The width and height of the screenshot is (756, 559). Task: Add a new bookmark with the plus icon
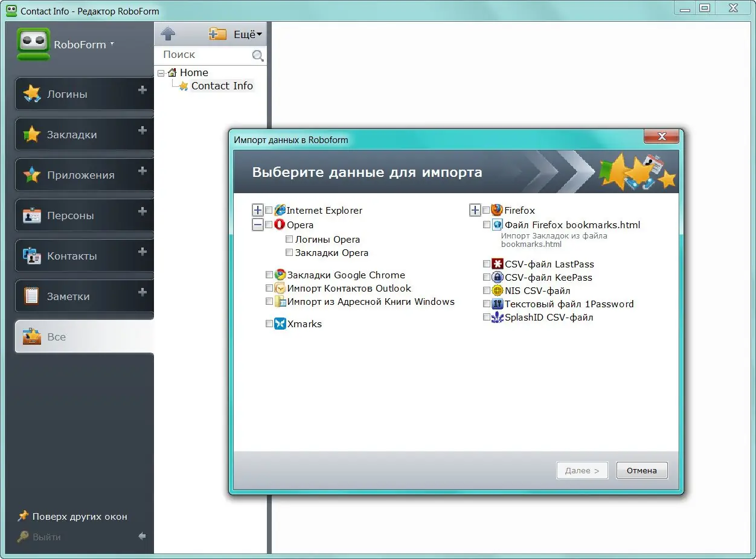143,130
